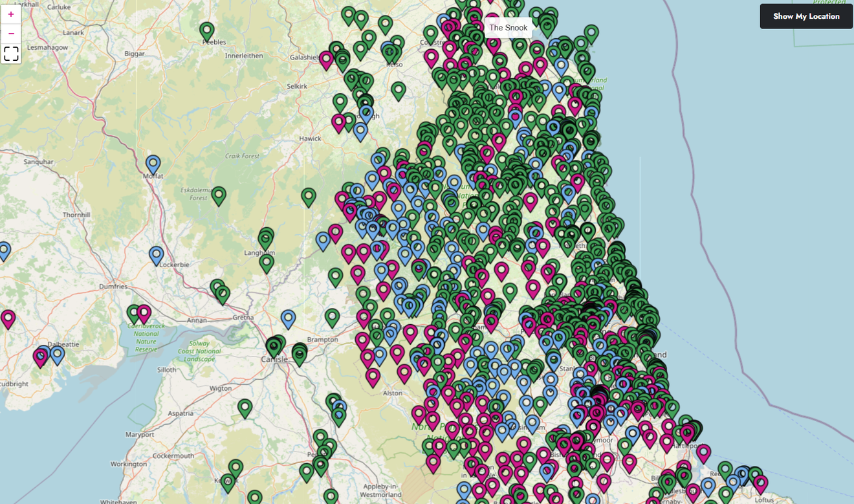Click the zoom out minus button

(x=11, y=34)
